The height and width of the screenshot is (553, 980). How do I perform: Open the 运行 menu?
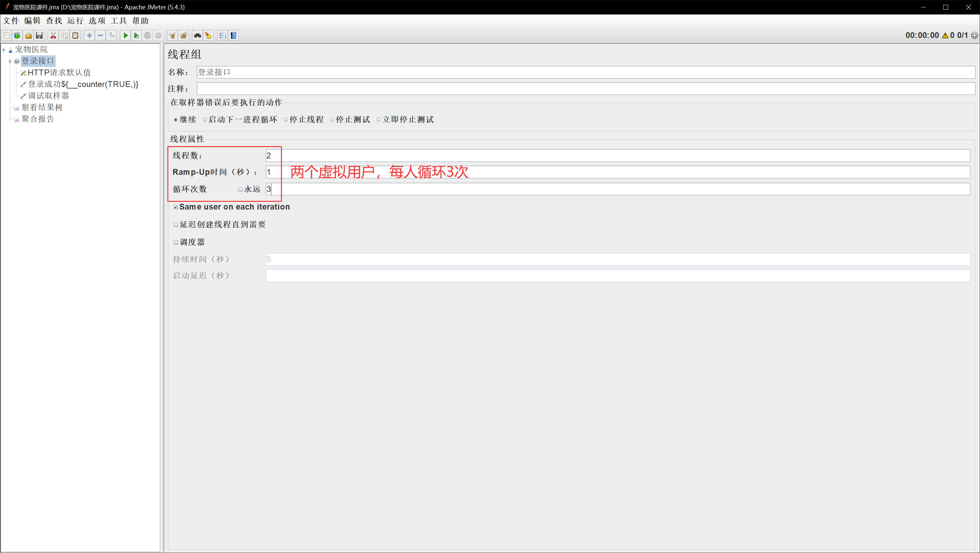pyautogui.click(x=75, y=21)
